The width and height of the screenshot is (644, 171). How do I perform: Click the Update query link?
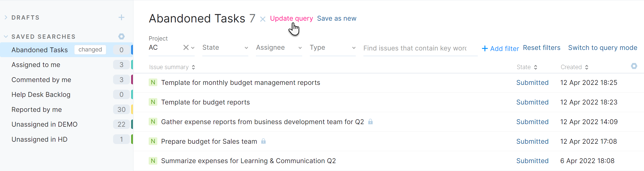[291, 18]
